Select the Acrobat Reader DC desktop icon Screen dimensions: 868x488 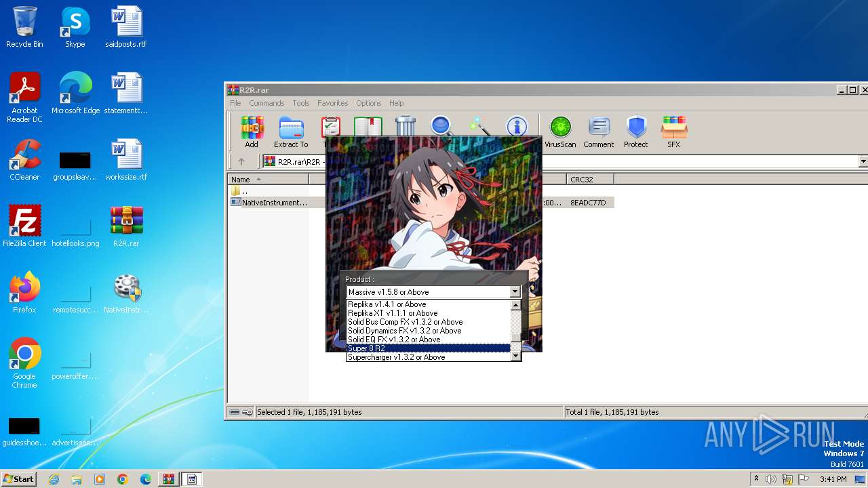click(24, 98)
